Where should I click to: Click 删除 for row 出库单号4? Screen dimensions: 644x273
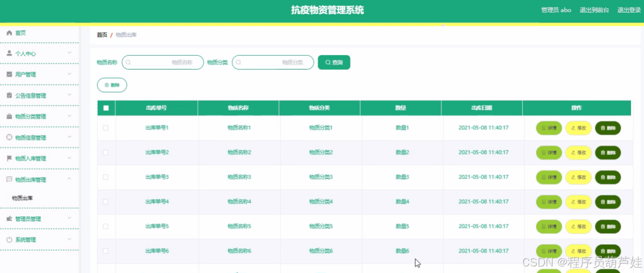[608, 202]
